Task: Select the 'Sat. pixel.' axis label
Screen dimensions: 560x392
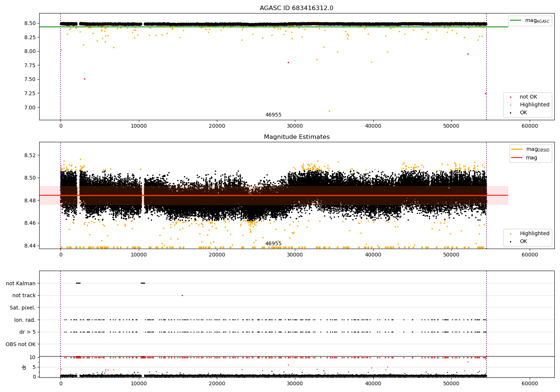Action: pyautogui.click(x=22, y=308)
